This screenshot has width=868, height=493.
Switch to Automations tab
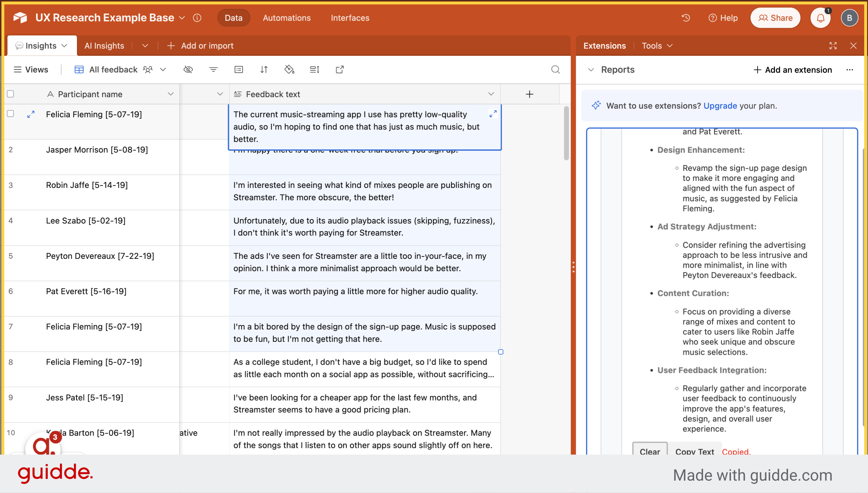coord(287,18)
